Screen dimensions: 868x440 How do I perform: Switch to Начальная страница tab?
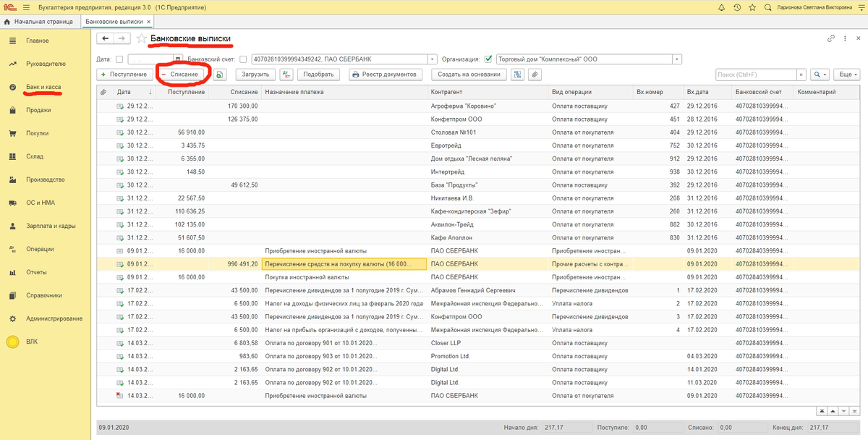[x=39, y=22]
